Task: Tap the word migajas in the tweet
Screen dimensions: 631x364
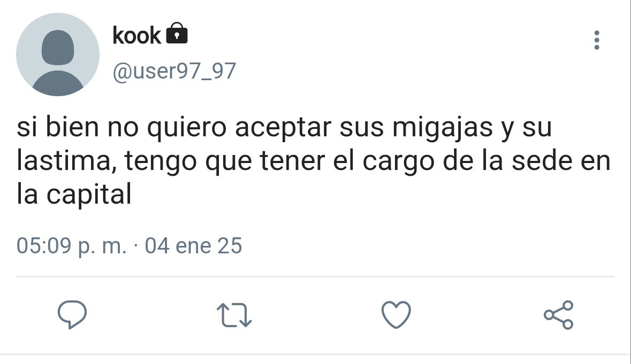Action: [x=442, y=128]
